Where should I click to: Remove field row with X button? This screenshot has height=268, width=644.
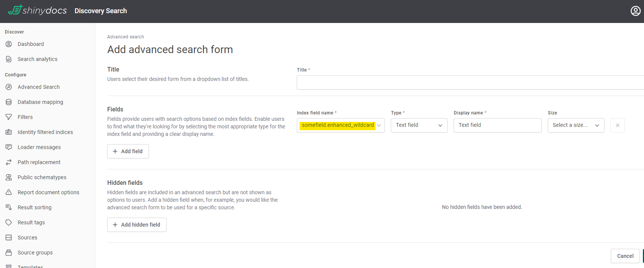617,125
